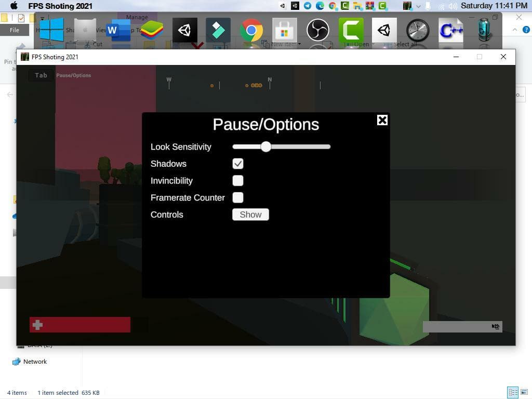
Task: Collapse the Explorer ribbon with the chevron
Action: [515, 30]
